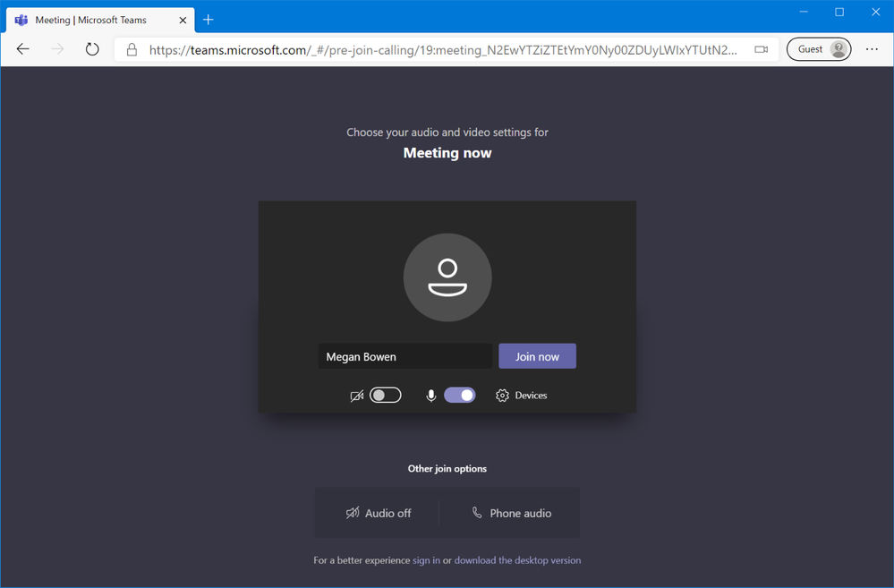
Task: Open Devices settings gear icon
Action: click(x=502, y=396)
